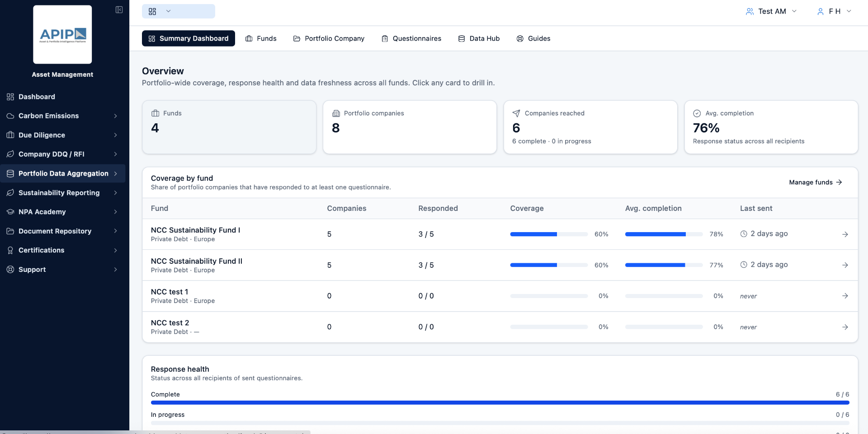Expand the Certifications chevron

pyautogui.click(x=116, y=250)
